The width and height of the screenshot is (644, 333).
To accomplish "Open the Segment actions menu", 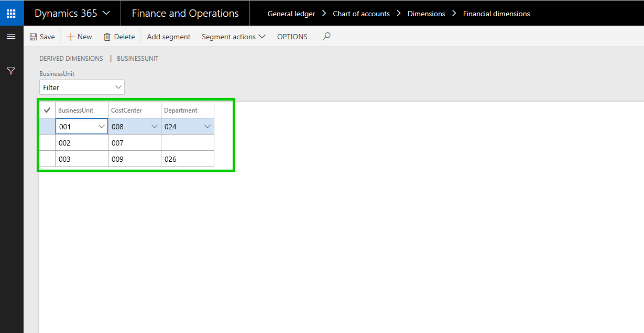I will pyautogui.click(x=234, y=37).
